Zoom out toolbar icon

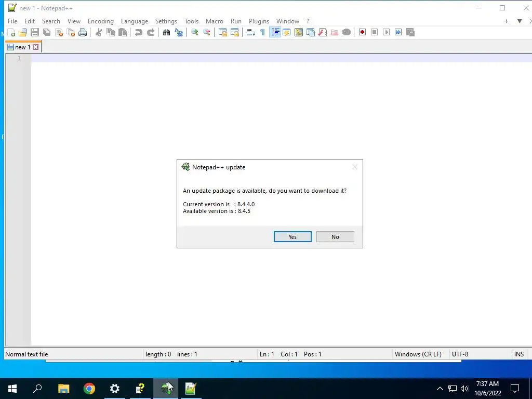click(206, 33)
